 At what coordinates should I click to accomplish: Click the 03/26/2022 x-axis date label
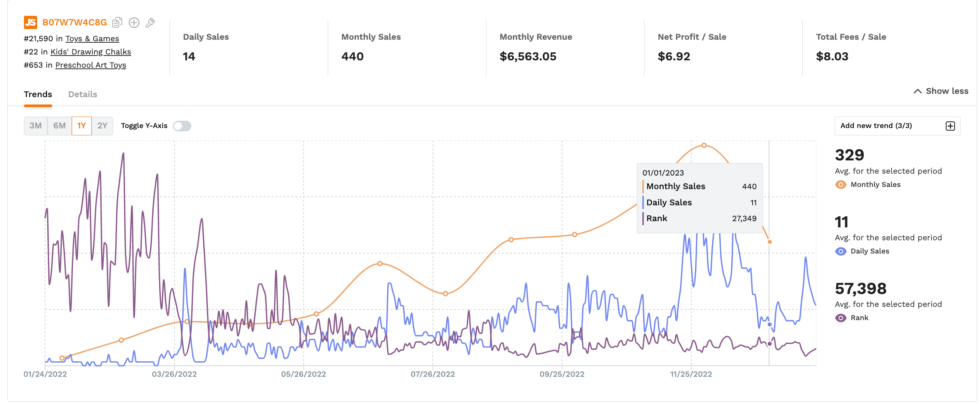point(174,374)
